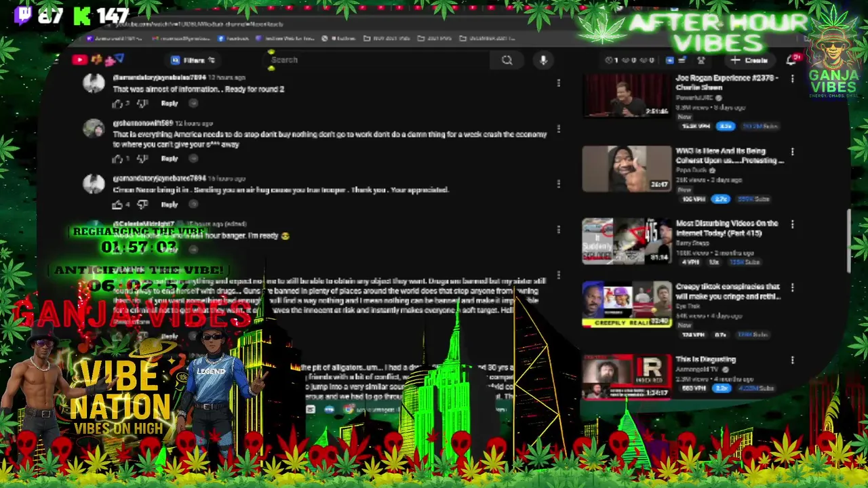Screen dimensions: 868x488
Task: Open 'Most Disturbing Videos' thumbnail
Action: [x=627, y=241]
